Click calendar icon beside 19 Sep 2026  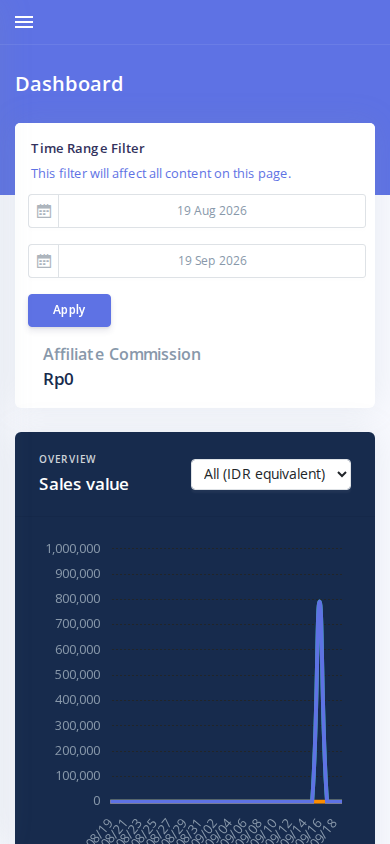point(44,261)
